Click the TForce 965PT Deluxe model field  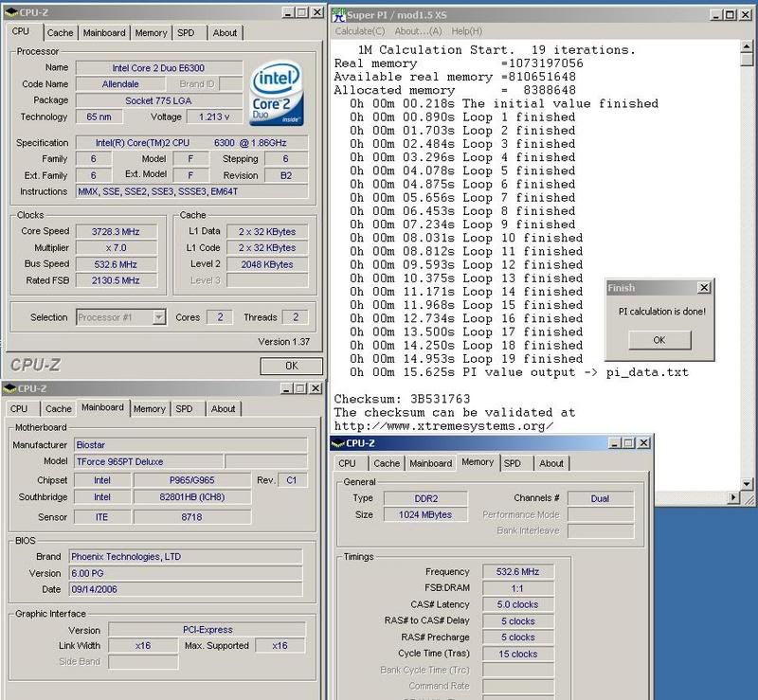149,461
